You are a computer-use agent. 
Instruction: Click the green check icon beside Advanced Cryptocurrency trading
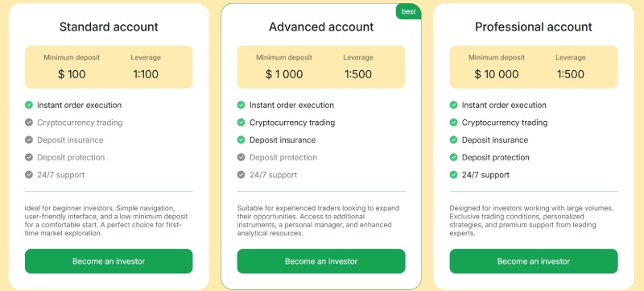[x=241, y=123]
